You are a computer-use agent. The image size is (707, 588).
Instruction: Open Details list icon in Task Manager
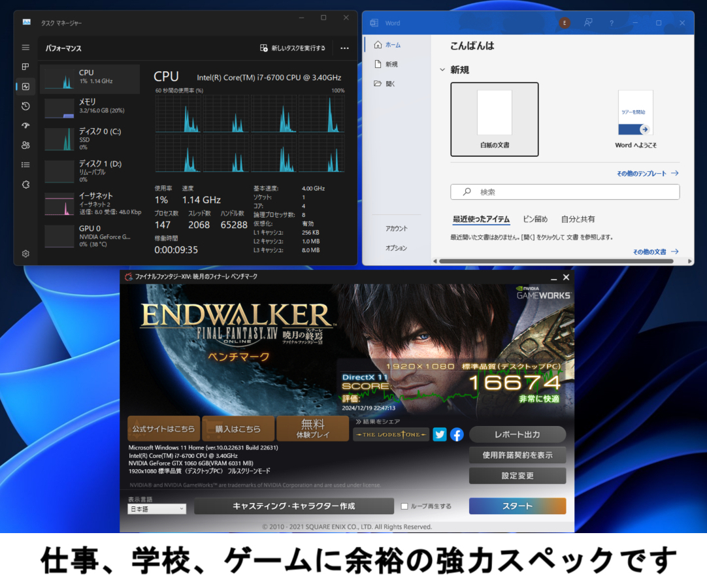pos(25,165)
